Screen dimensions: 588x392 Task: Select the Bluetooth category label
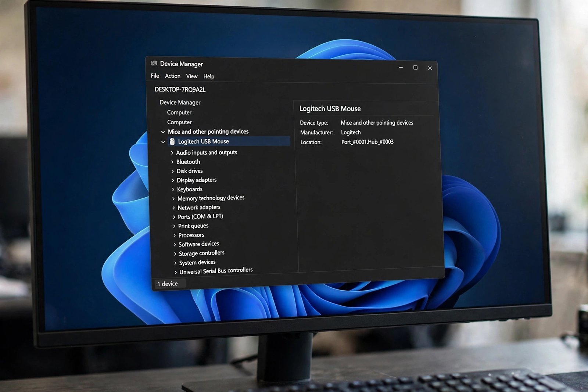(x=188, y=162)
